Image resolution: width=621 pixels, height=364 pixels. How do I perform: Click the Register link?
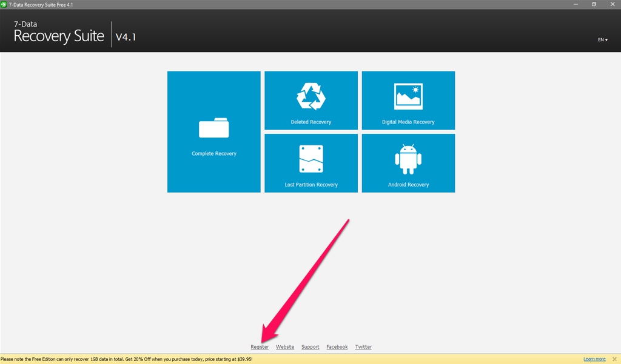coord(260,347)
